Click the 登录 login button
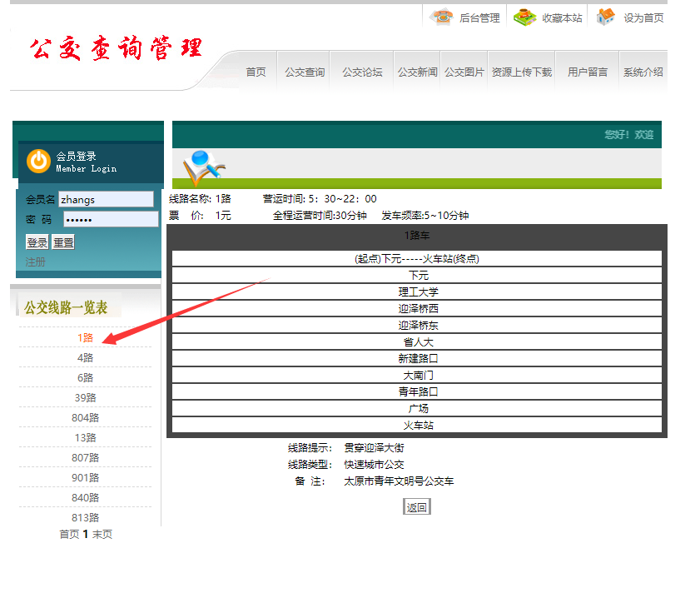 (37, 242)
